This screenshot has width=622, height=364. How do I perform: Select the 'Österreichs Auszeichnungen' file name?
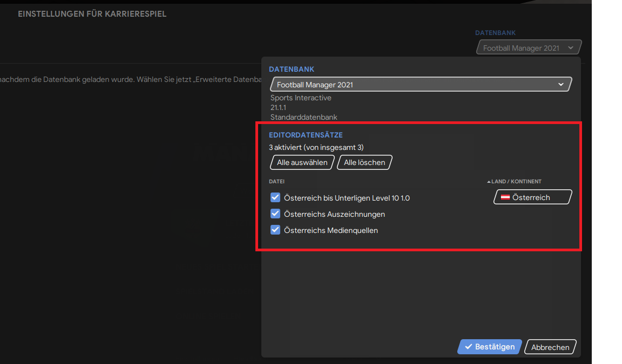coord(334,214)
